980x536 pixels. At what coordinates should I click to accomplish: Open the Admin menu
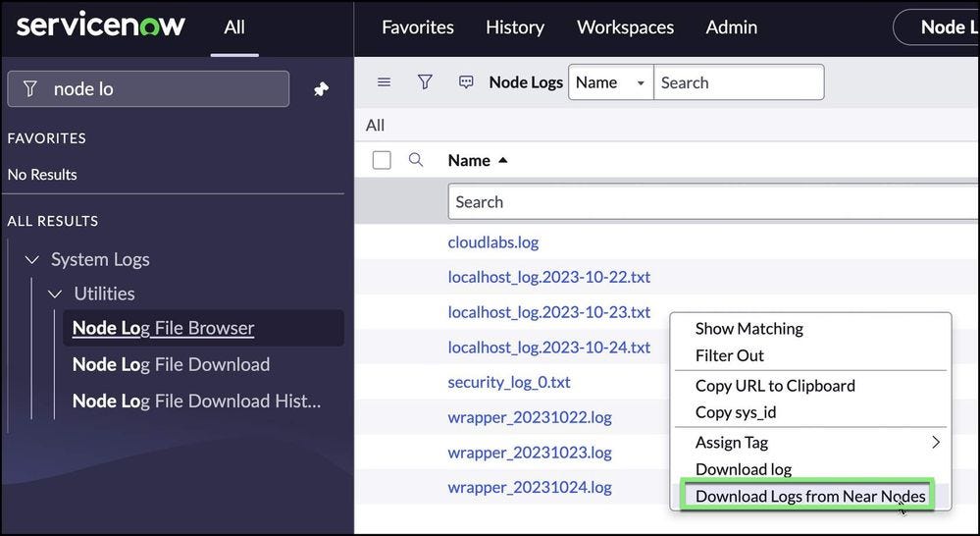(731, 27)
